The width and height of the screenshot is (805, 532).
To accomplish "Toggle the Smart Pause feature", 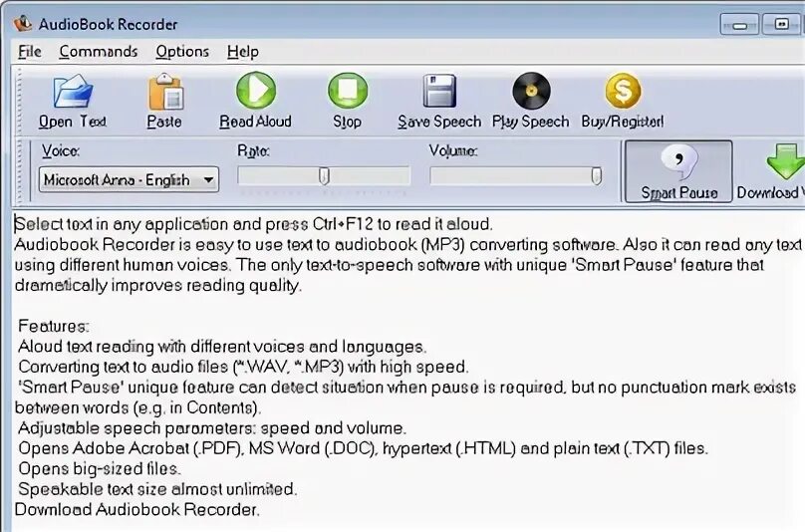I will point(678,171).
